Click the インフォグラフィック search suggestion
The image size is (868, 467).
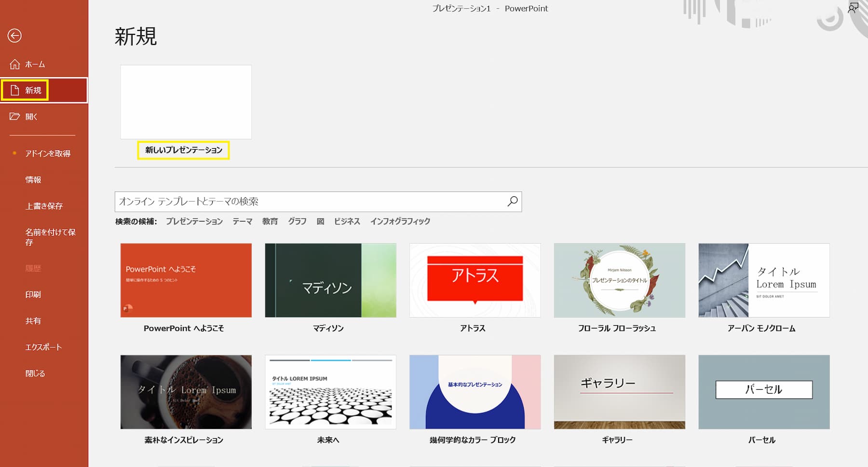click(400, 221)
